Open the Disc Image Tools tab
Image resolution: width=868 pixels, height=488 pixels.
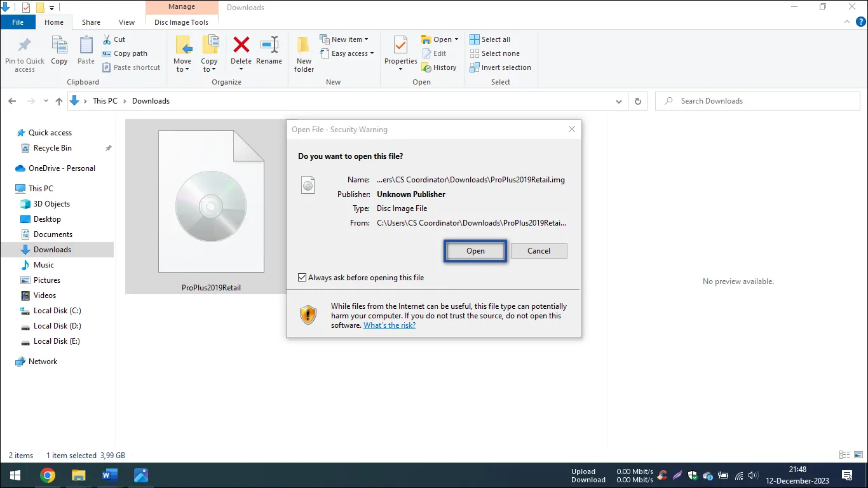click(x=181, y=22)
